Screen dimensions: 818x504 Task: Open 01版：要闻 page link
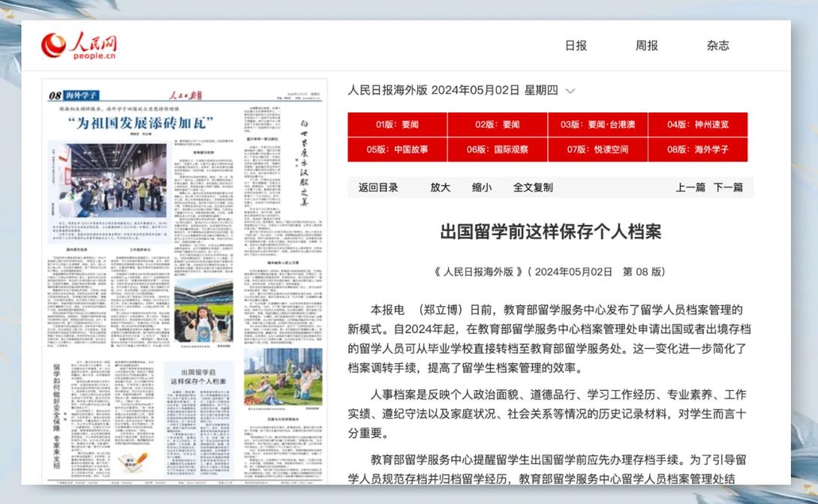coord(398,124)
